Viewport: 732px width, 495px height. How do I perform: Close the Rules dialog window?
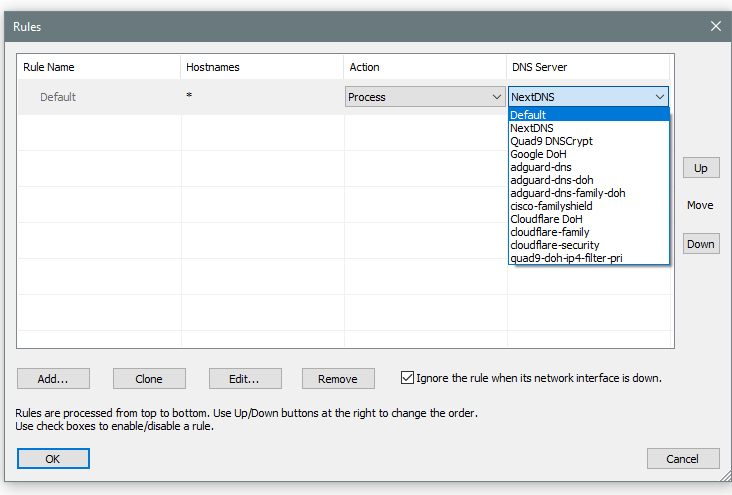(x=716, y=26)
